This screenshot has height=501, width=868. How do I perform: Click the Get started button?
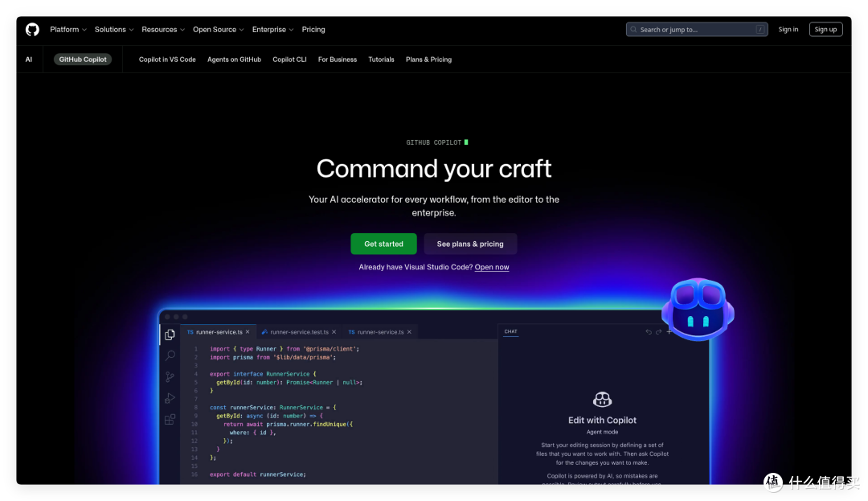coord(383,244)
